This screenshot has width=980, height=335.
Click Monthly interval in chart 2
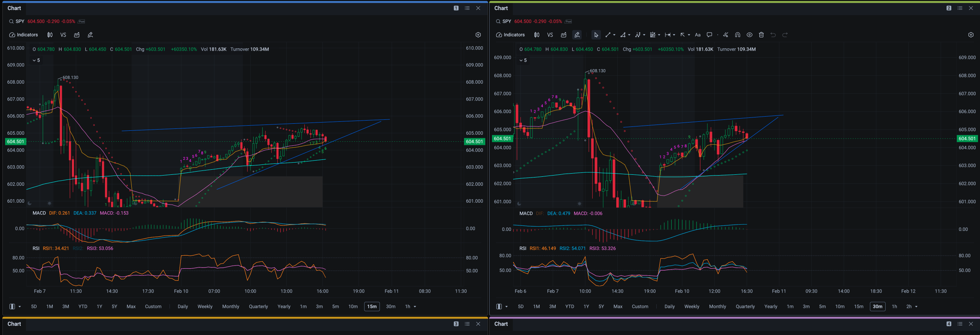click(x=717, y=307)
